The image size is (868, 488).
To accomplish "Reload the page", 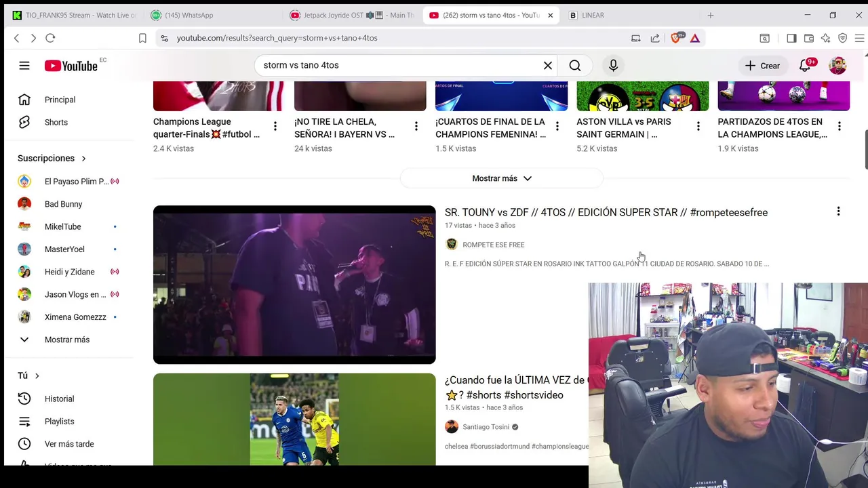I will [50, 38].
